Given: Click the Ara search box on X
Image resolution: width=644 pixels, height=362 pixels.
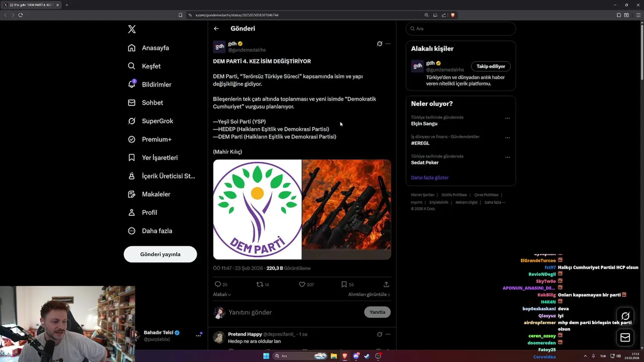Looking at the screenshot, I should click(461, 29).
